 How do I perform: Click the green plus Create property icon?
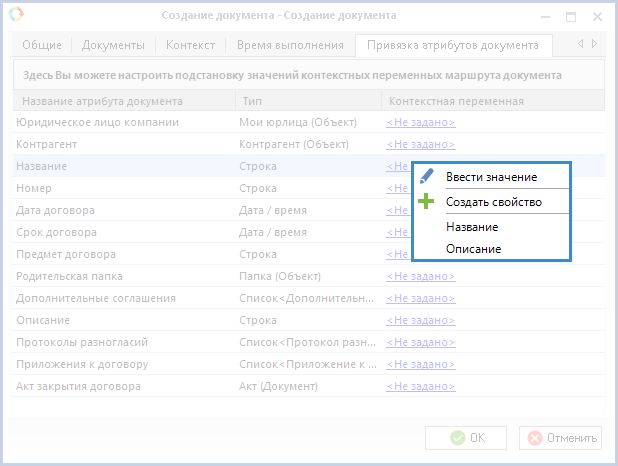(427, 201)
